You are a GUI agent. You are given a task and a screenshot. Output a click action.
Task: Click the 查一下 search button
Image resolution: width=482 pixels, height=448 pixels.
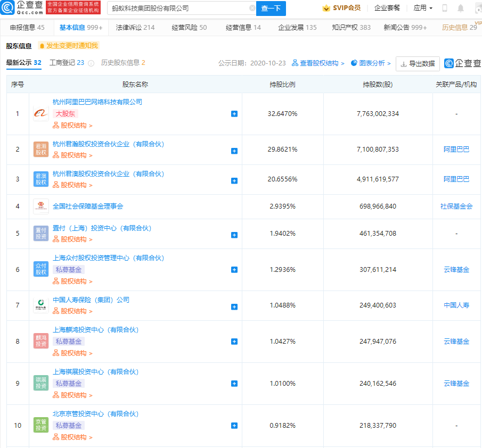tap(271, 9)
